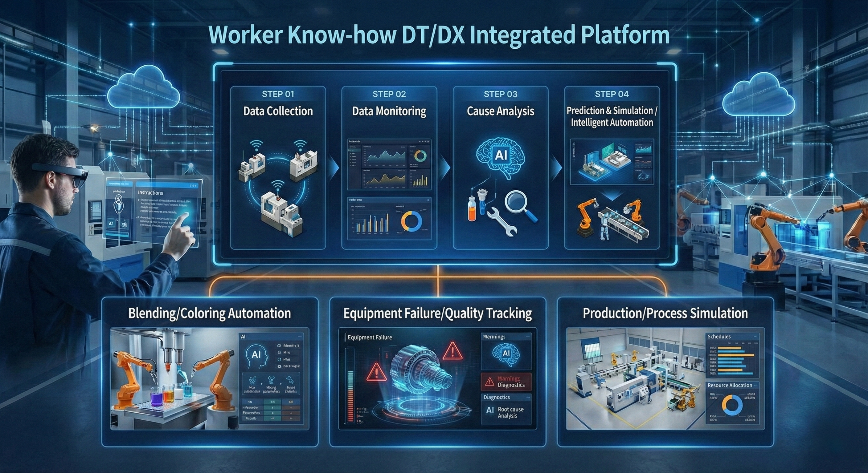Open the Blending/Coloring Automation heading
Screen dimensions: 868x473
click(x=210, y=313)
